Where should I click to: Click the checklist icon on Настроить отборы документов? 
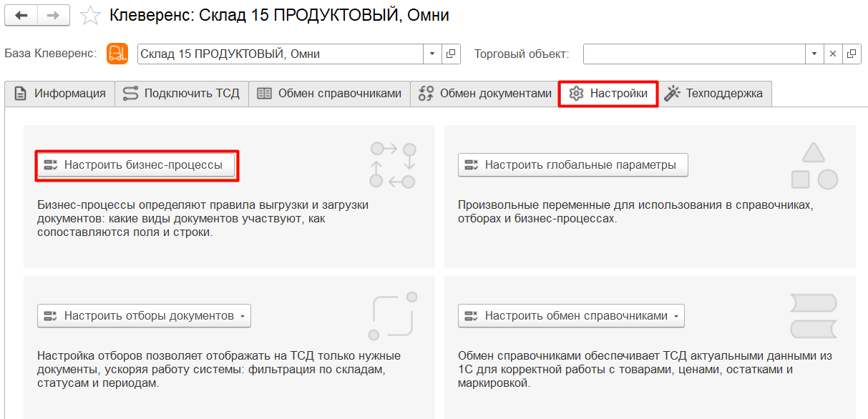coord(50,316)
